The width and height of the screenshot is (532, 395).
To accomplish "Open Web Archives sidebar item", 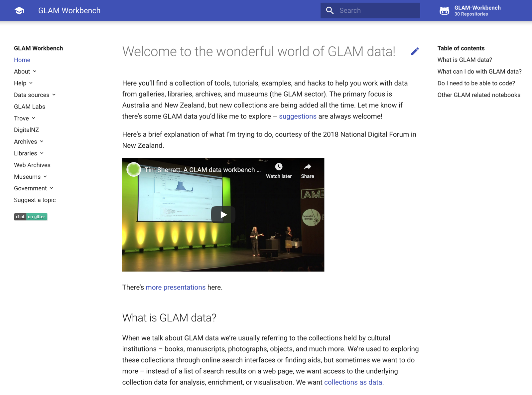I will 32,165.
